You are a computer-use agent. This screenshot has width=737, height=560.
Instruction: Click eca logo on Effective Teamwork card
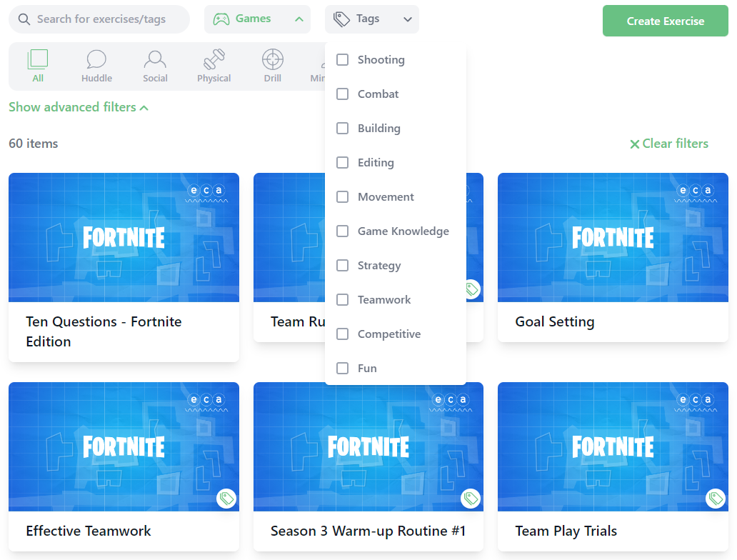pyautogui.click(x=207, y=402)
